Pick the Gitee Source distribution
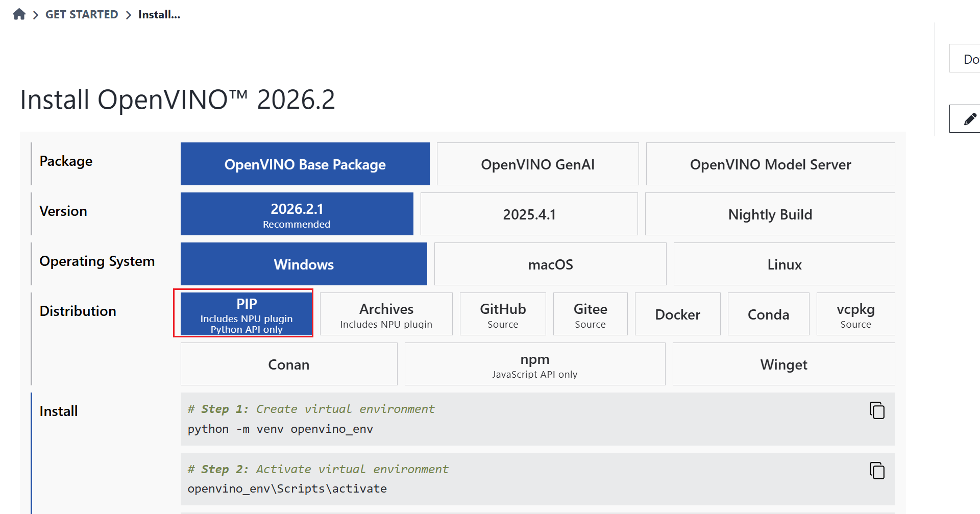The width and height of the screenshot is (980, 514). (x=591, y=314)
